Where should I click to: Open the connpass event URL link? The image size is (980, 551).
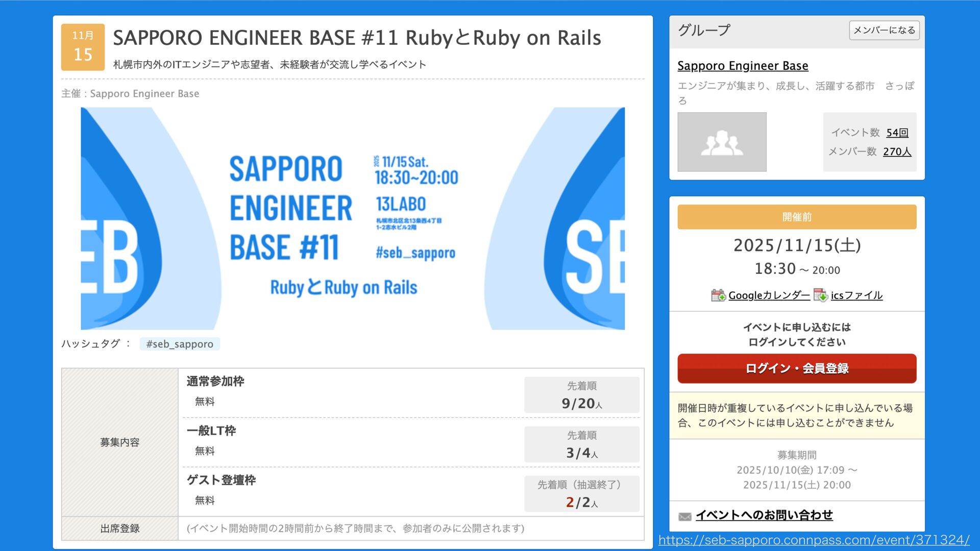[x=814, y=540]
